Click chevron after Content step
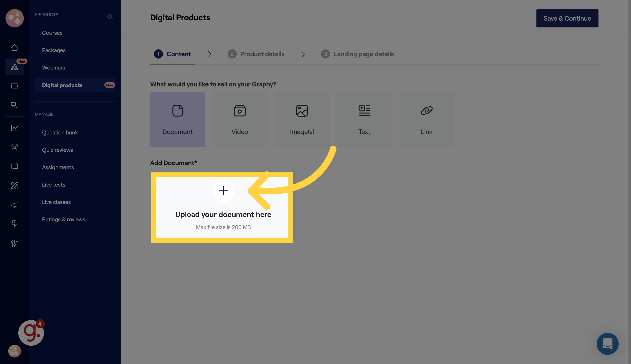The height and width of the screenshot is (364, 631). (210, 54)
